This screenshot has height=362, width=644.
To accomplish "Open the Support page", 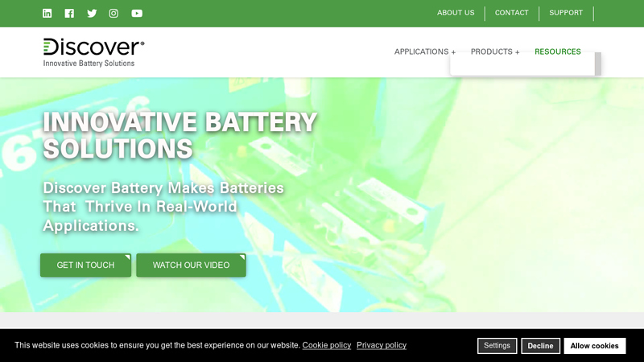I will click(x=566, y=13).
